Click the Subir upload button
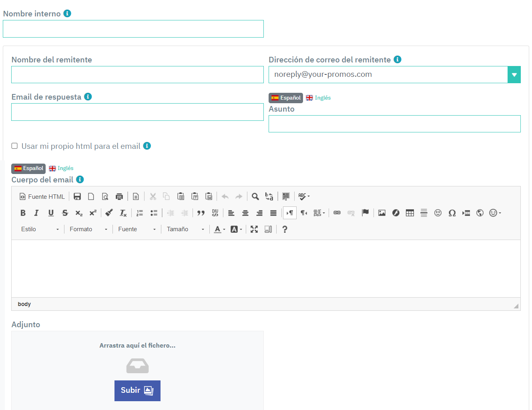Screen dimensions: 532x410 [x=137, y=390]
